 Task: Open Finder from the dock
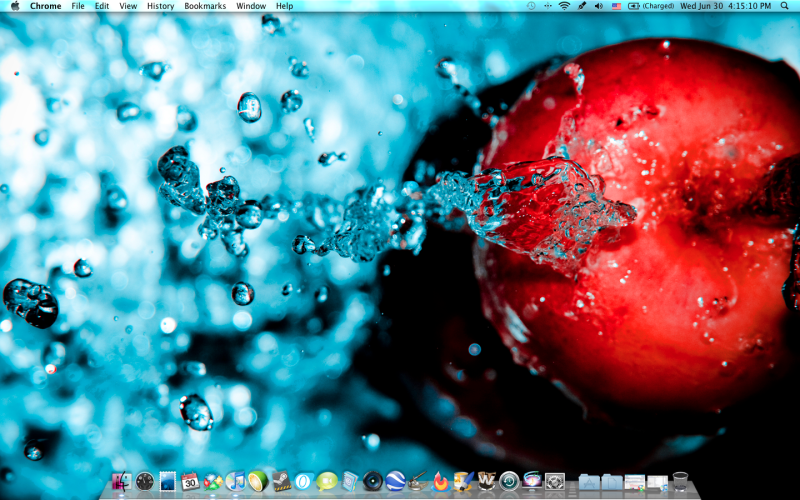pyautogui.click(x=121, y=481)
